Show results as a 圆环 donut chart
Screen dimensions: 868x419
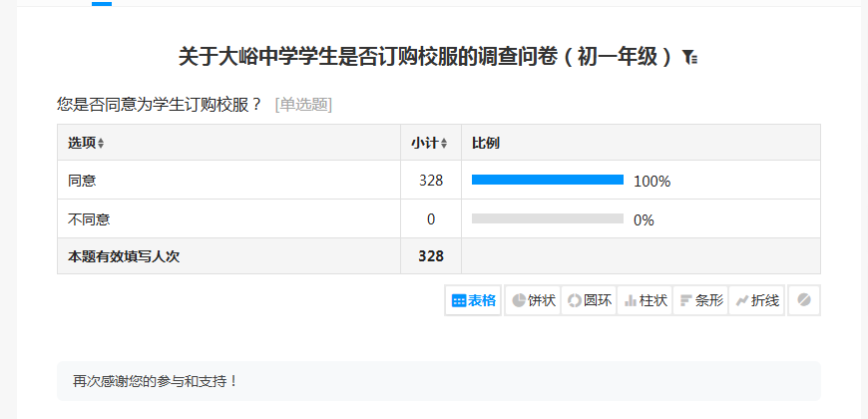click(589, 300)
